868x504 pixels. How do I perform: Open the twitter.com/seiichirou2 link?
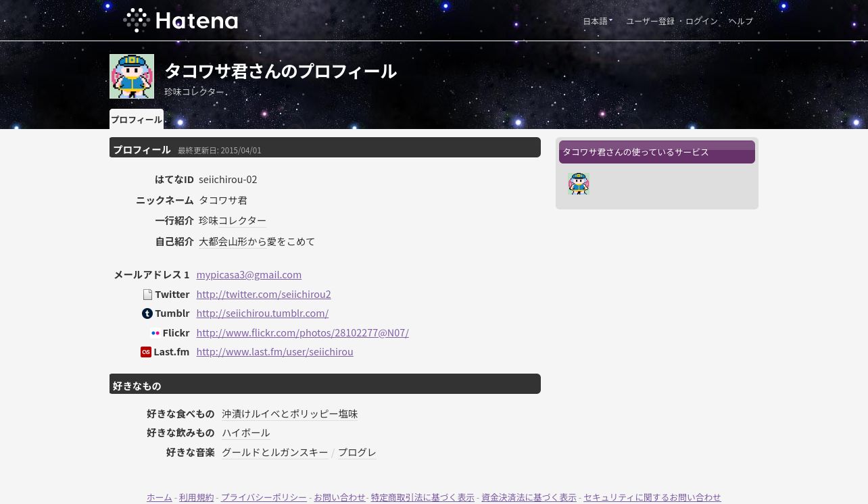coord(264,294)
